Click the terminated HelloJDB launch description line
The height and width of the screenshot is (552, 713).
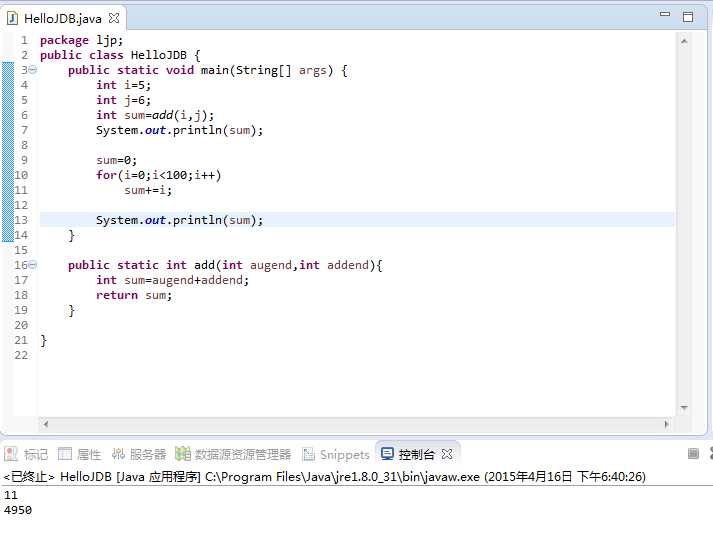pos(324,477)
